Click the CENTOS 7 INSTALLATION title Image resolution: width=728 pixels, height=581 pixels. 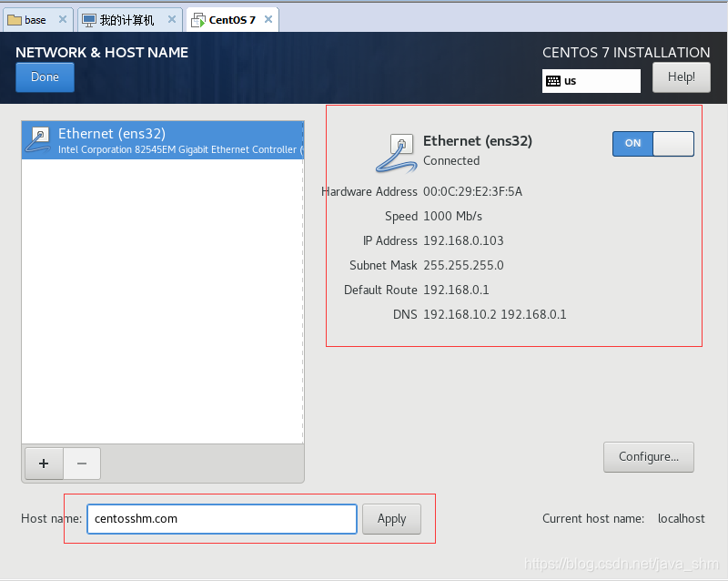626,53
